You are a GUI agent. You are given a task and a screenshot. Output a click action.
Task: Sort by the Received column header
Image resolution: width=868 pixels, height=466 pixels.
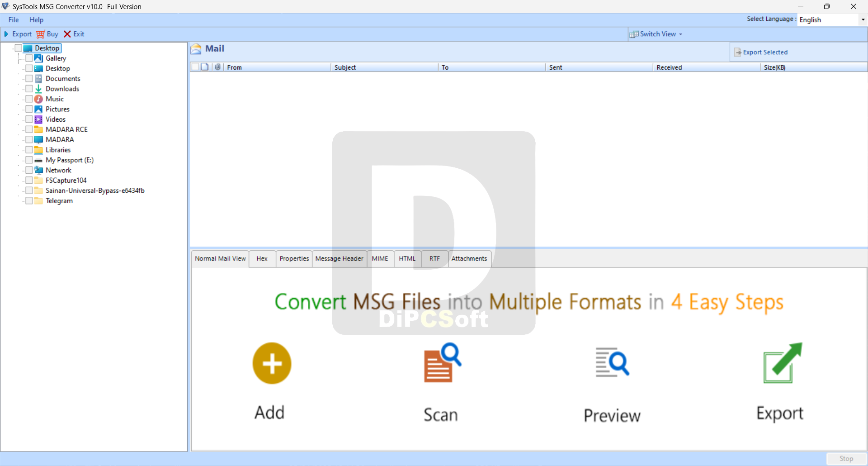click(706, 67)
